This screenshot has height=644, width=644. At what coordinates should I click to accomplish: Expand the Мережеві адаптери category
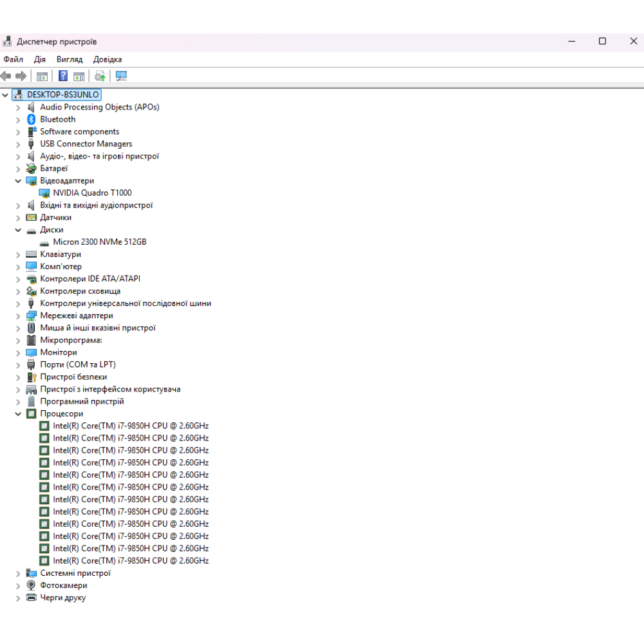(18, 316)
